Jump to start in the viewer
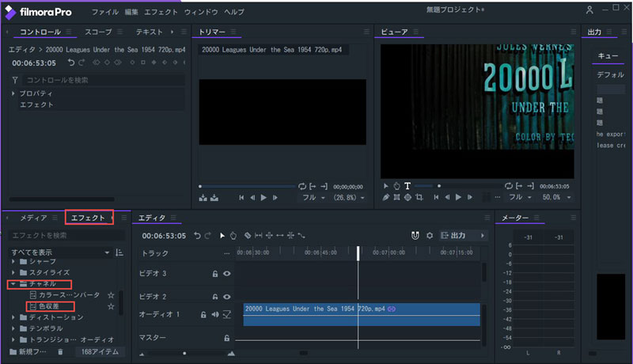 coord(436,197)
